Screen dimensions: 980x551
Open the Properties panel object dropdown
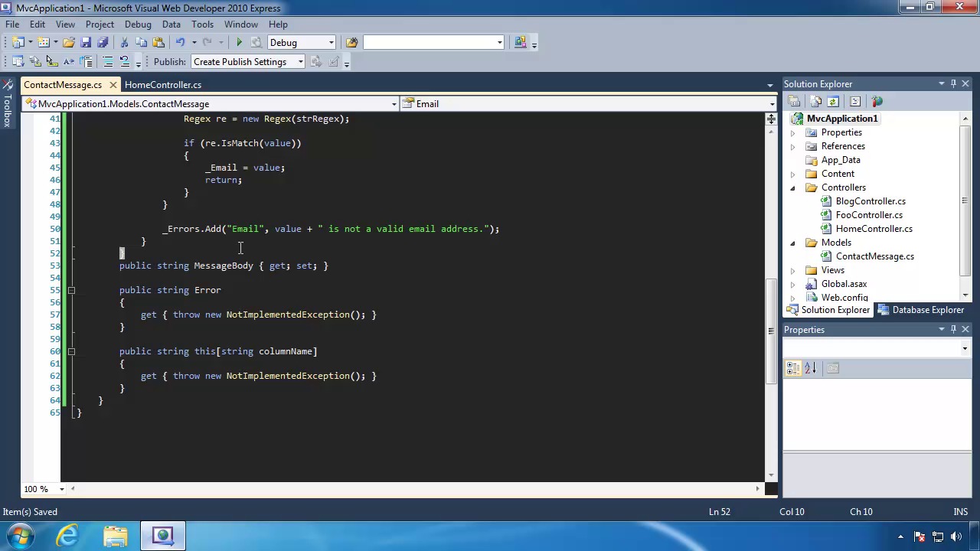[965, 349]
